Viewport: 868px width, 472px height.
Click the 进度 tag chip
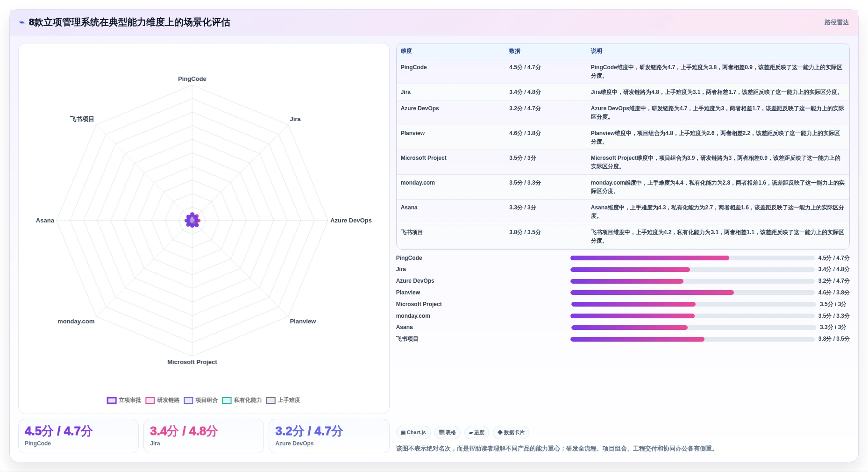pos(477,432)
